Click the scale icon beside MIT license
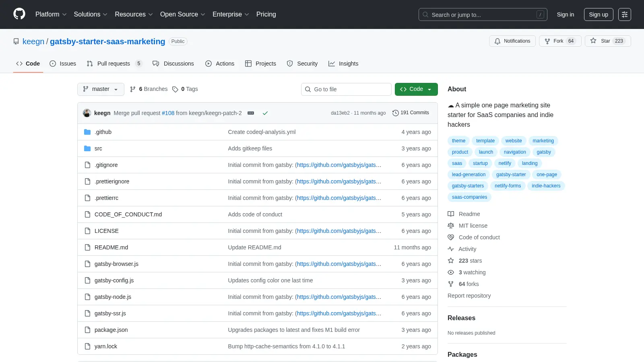 (451, 226)
